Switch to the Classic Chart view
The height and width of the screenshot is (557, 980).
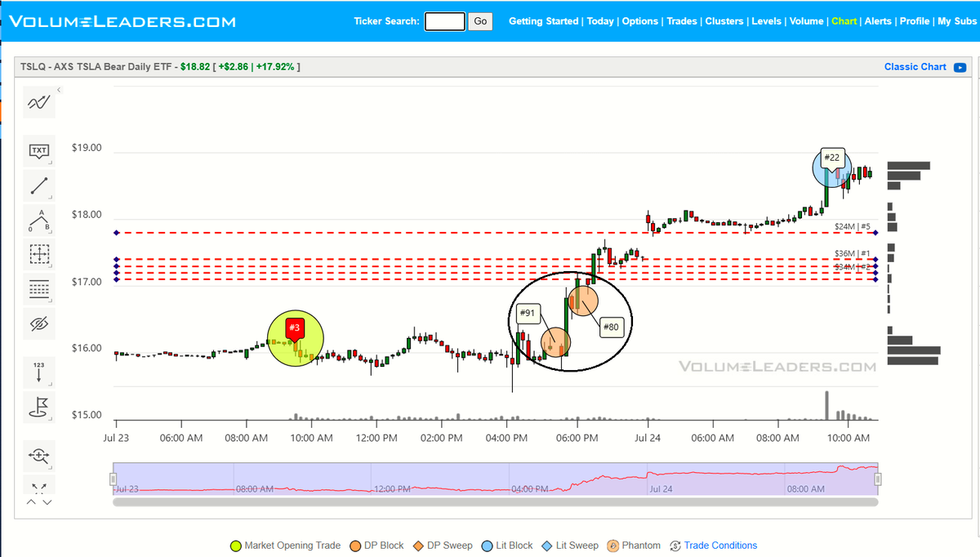[915, 67]
